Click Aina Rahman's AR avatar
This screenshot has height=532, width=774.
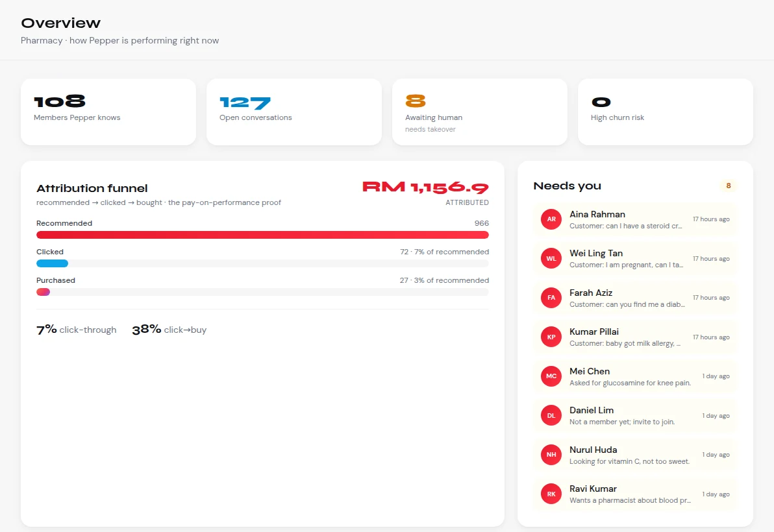point(551,219)
